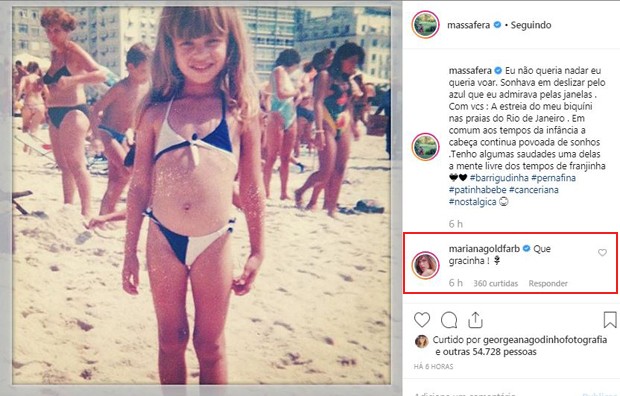Like marianagoldfarb's comment heart
Screen dimensions: 620x396
coord(602,252)
